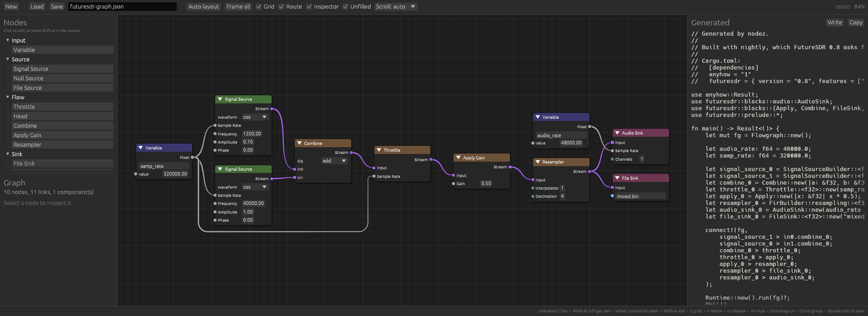Open Waveform dropdown on 1200.00 Signal Source
This screenshot has width=868, height=316.
[255, 117]
